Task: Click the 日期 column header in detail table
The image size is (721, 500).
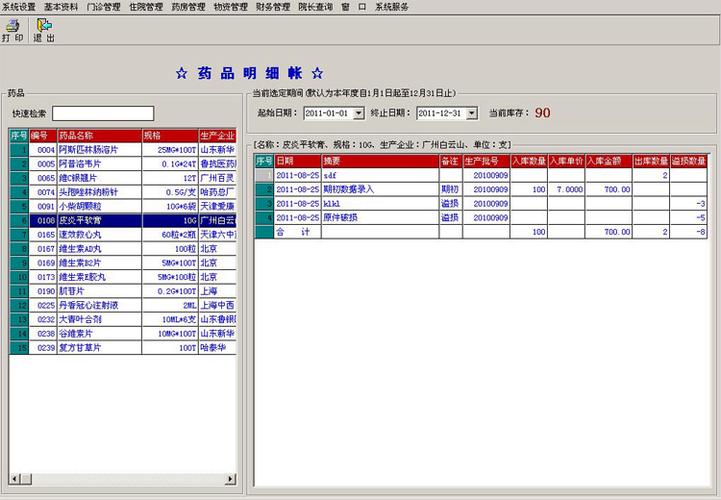Action: pyautogui.click(x=298, y=161)
